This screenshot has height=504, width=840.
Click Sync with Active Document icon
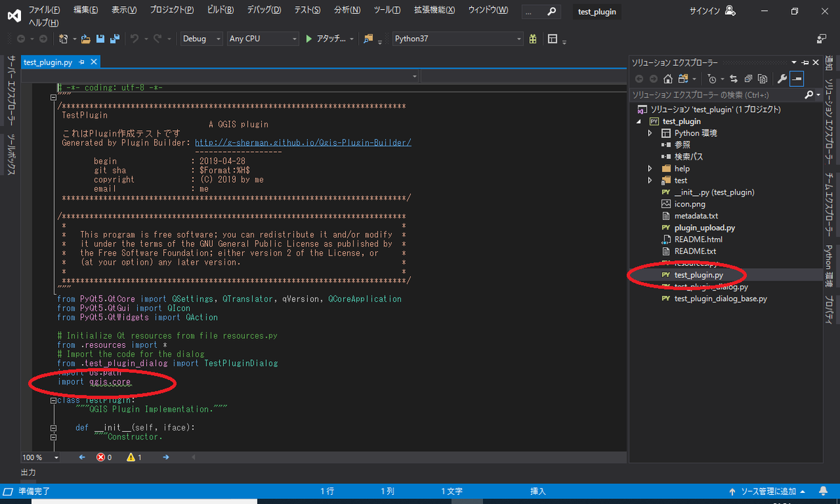click(734, 78)
